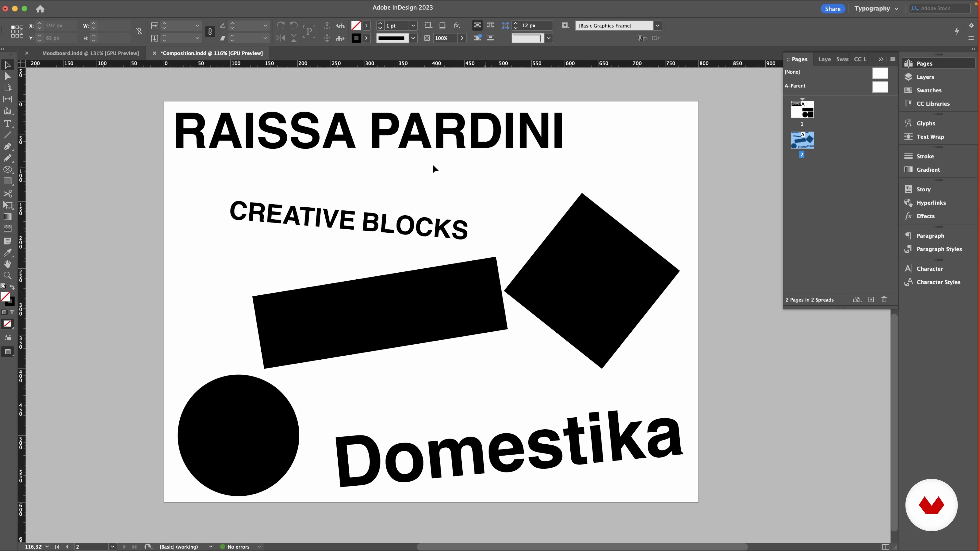Set formatting affects container
This screenshot has height=551, width=980.
coord(4,312)
